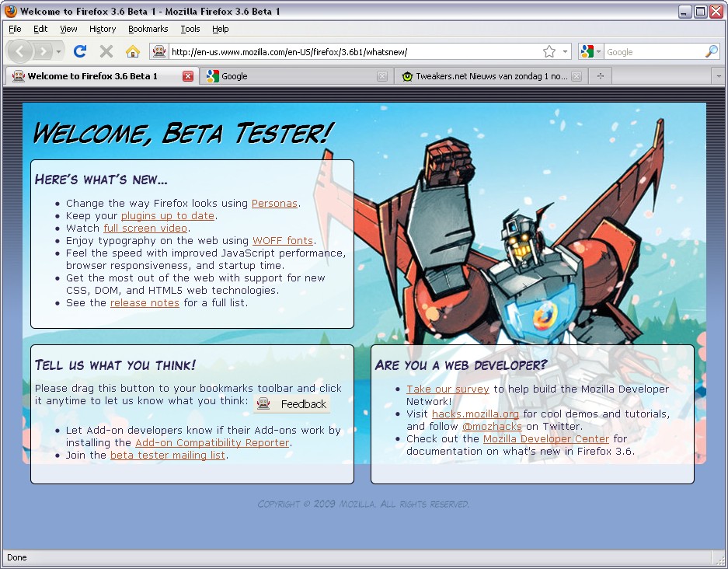Close the Tweakers.net tab
Image resolution: width=728 pixels, height=569 pixels.
coord(576,76)
